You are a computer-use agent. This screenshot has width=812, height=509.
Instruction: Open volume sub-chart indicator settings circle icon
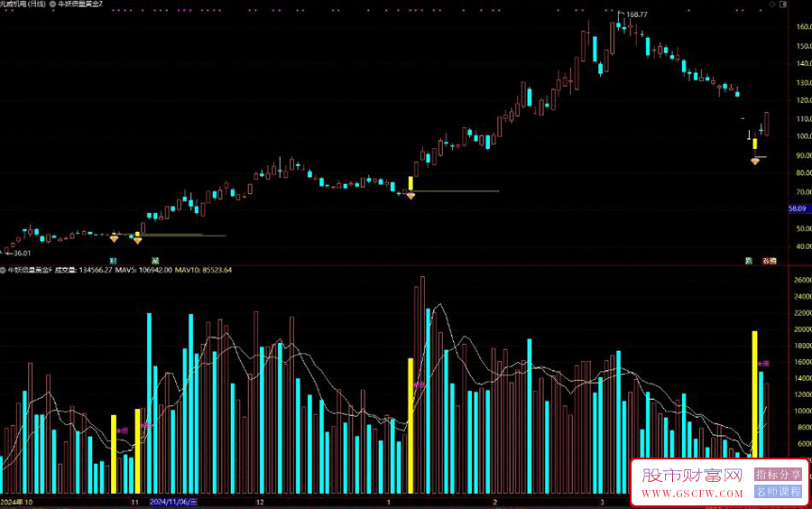pyautogui.click(x=3, y=270)
